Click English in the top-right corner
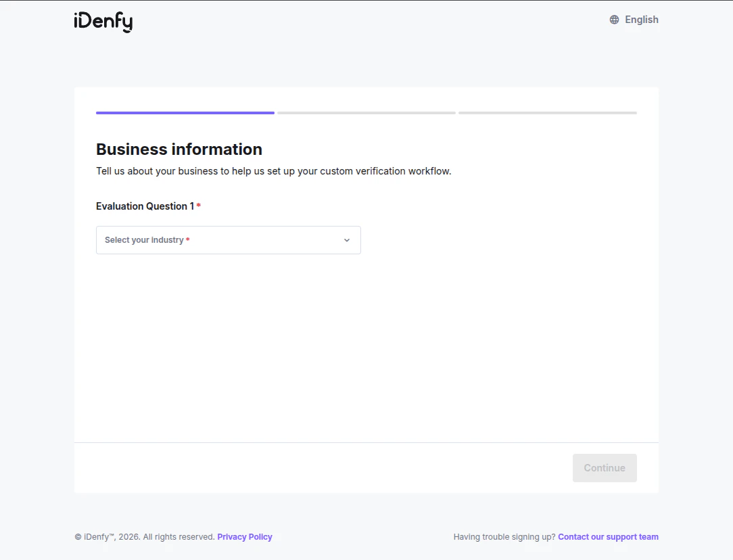Viewport: 733px width, 560px height. [641, 19]
